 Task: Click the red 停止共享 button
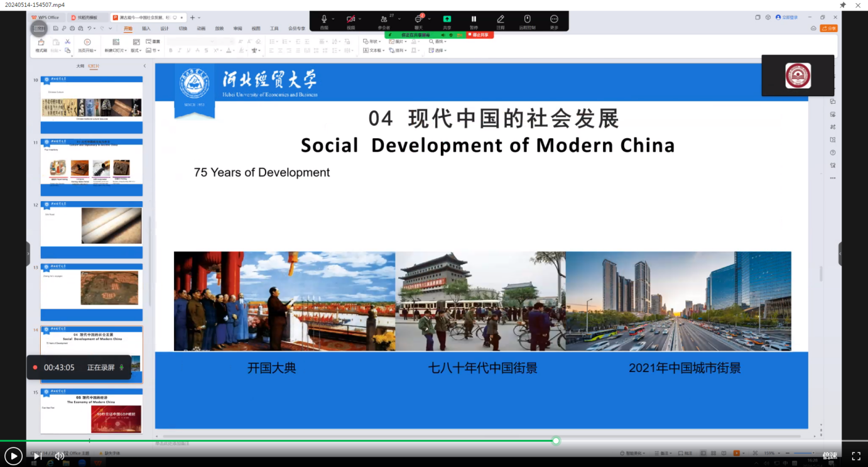480,35
